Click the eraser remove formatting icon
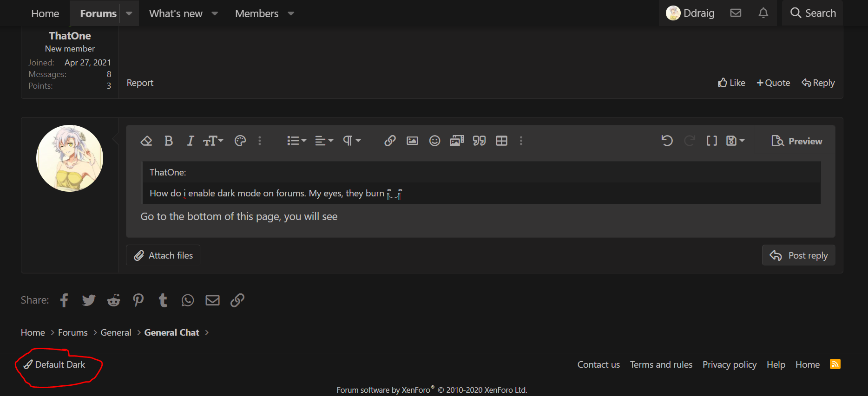Screen dimensions: 868x396 click(x=146, y=141)
